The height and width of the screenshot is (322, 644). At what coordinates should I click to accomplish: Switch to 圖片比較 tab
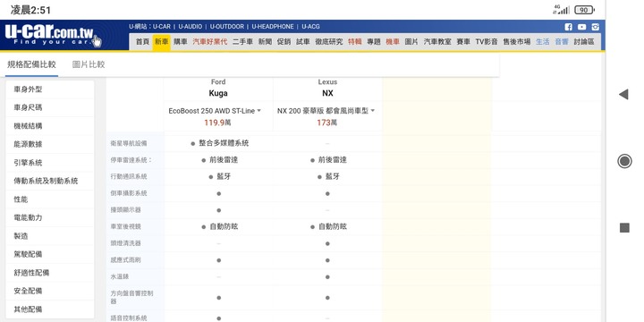click(x=89, y=64)
